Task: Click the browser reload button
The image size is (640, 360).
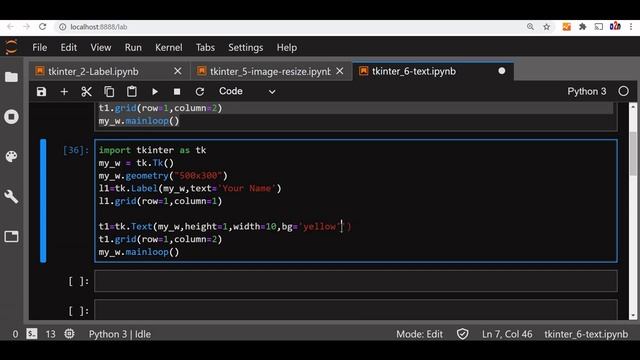Action: point(42,27)
